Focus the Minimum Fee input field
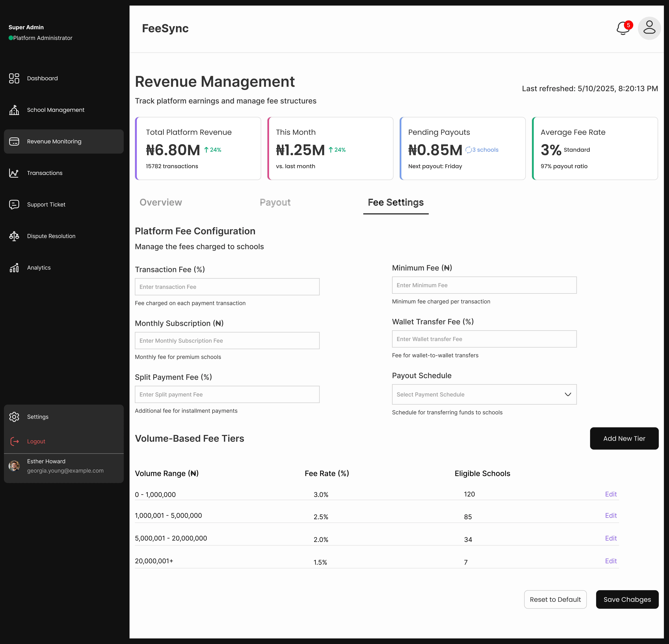This screenshot has height=644, width=669. coord(484,285)
